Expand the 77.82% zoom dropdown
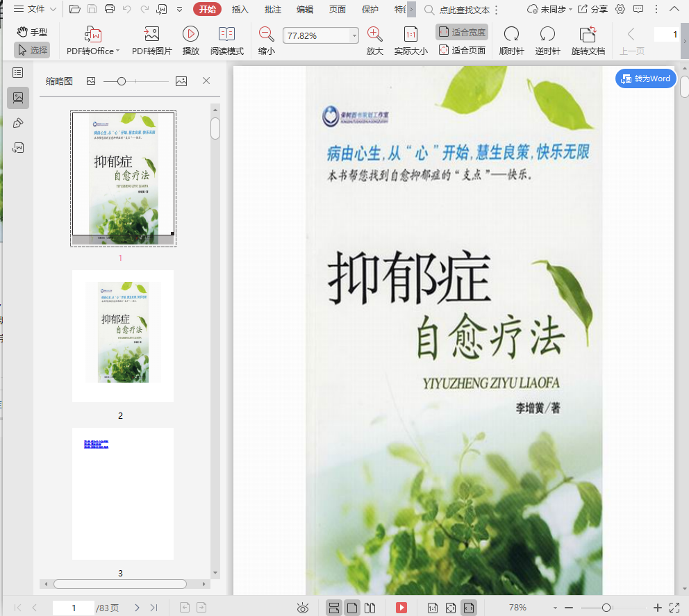Screen dimensions: 689x616 point(355,35)
